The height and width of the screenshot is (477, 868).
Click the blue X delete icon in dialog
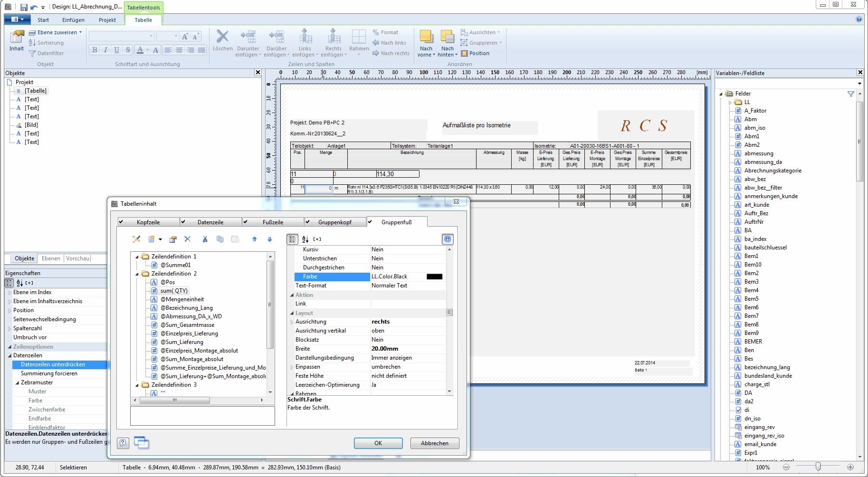click(187, 239)
